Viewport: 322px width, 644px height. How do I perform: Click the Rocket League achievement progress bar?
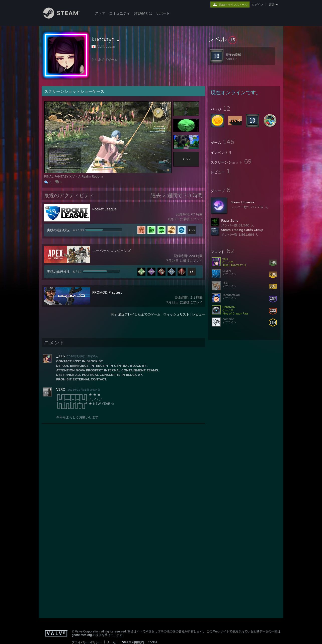pyautogui.click(x=104, y=230)
